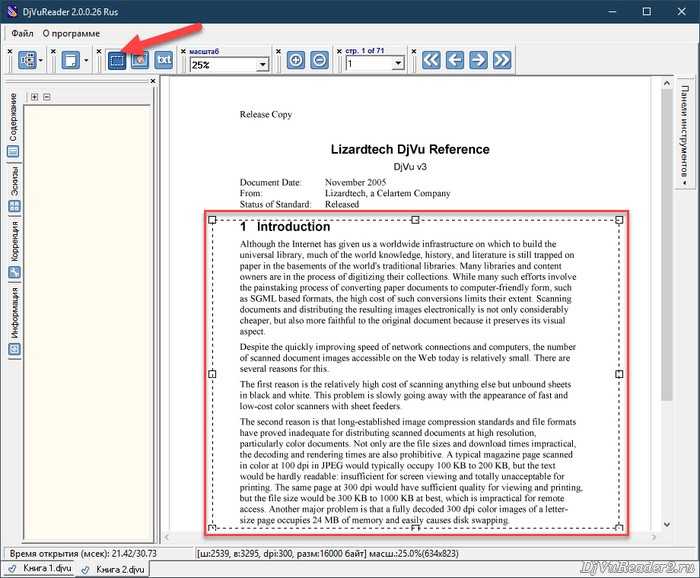700x578 pixels.
Task: Switch to the Книга 2.djvu document tab
Action: pyautogui.click(x=113, y=570)
